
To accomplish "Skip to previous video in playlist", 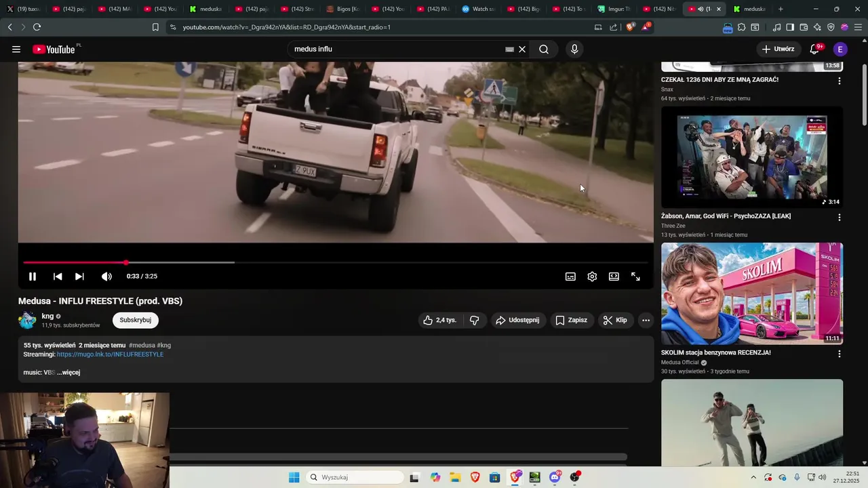I will click(x=58, y=277).
